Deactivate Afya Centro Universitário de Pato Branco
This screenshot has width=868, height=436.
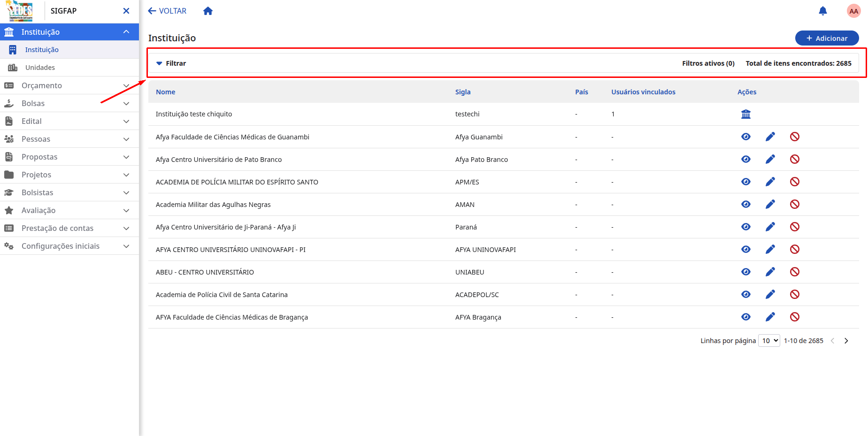click(x=795, y=159)
